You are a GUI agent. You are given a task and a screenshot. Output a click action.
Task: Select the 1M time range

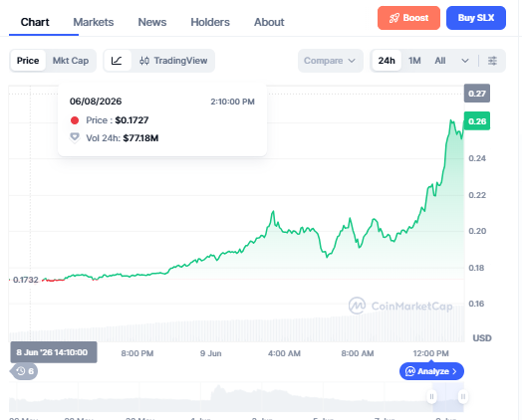[x=414, y=61]
